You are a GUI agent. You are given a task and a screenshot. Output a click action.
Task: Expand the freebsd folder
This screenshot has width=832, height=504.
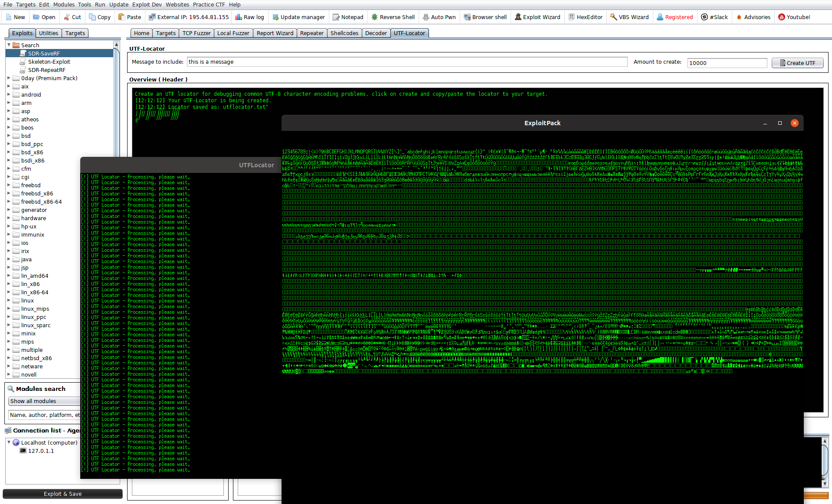click(9, 185)
